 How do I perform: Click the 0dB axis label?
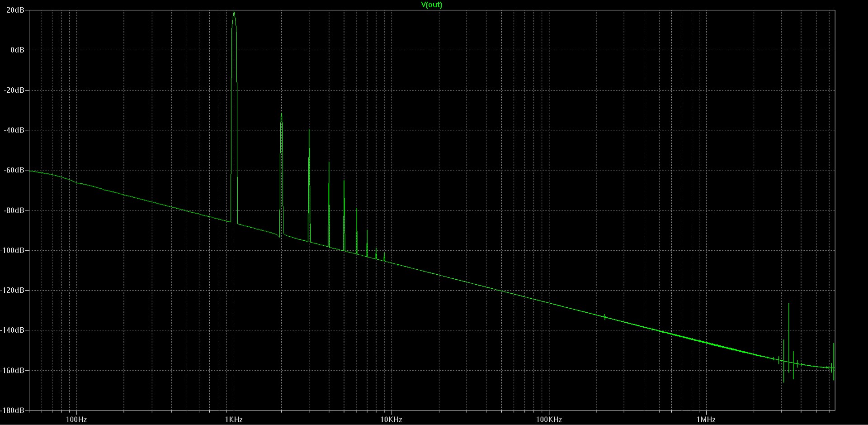click(x=17, y=50)
